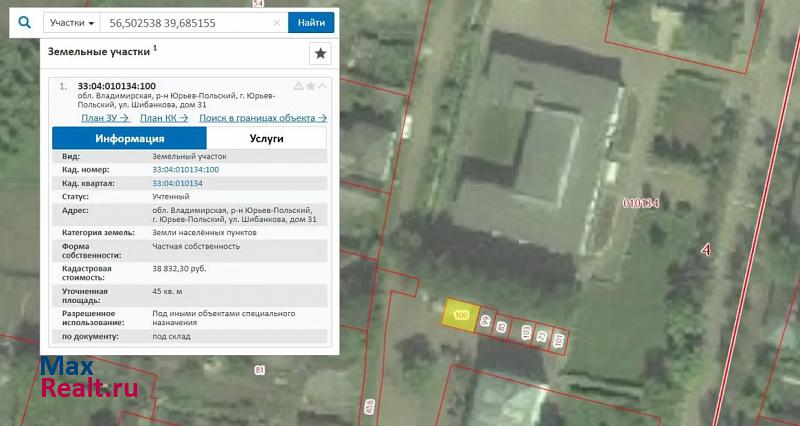Click Поиск в границах объекта link
800x426 pixels.
263,118
